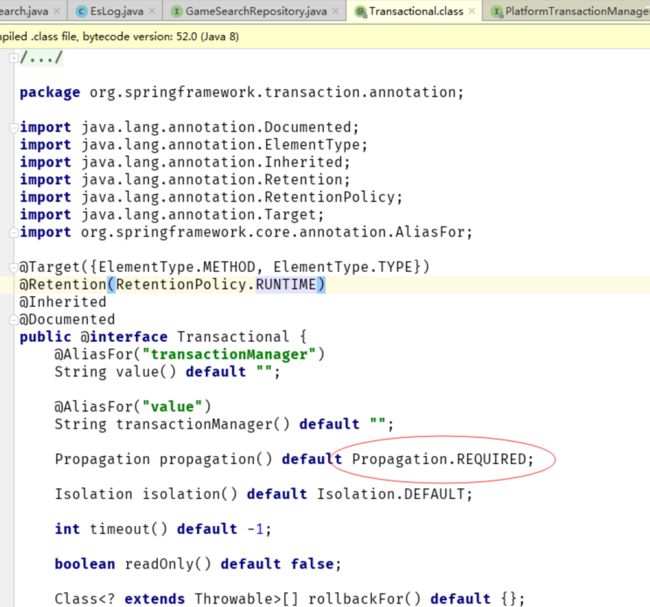
Task: Click the Transactional interface name
Action: (x=233, y=337)
